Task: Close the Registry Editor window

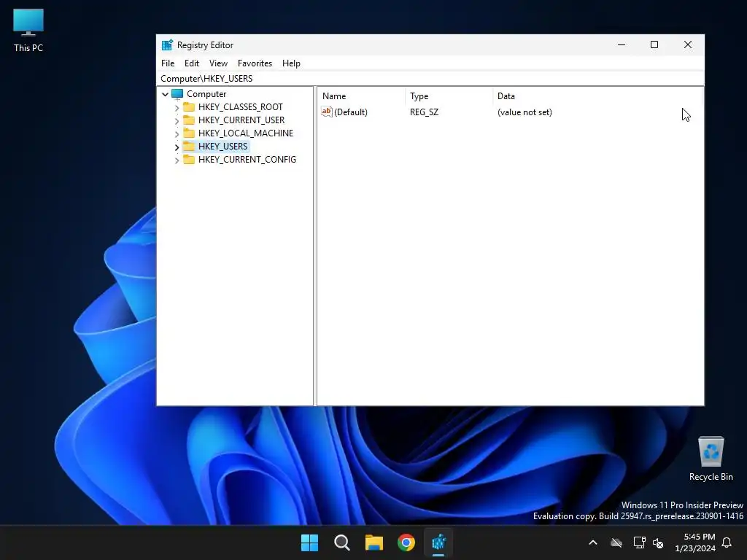Action: [x=687, y=44]
